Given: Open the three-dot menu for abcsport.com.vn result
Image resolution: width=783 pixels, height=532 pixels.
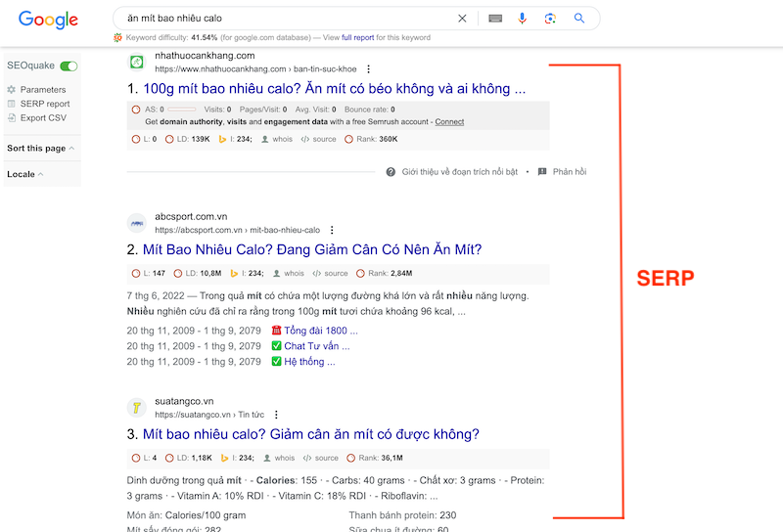Looking at the screenshot, I should 332,230.
